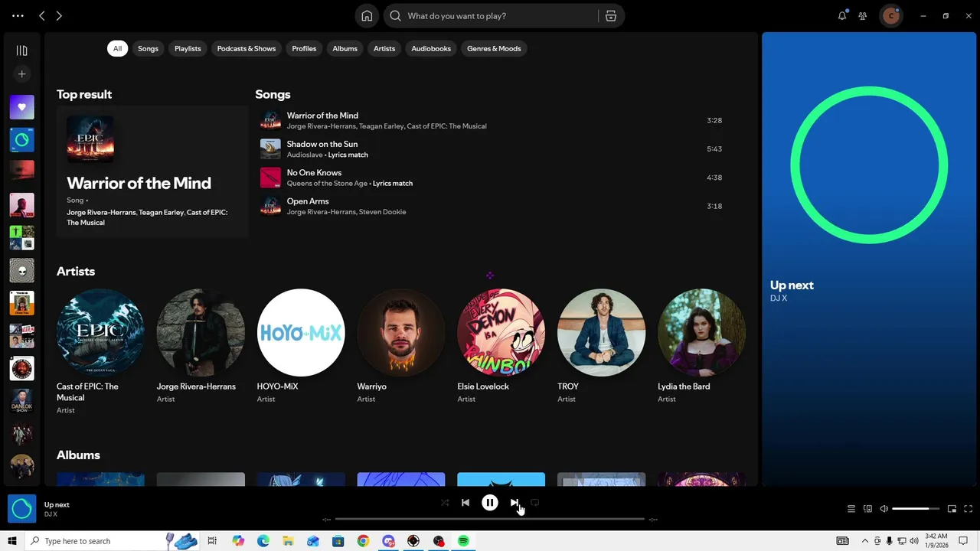Image resolution: width=980 pixels, height=551 pixels.
Task: Open Warrior of the Mind top result card
Action: coord(152,171)
